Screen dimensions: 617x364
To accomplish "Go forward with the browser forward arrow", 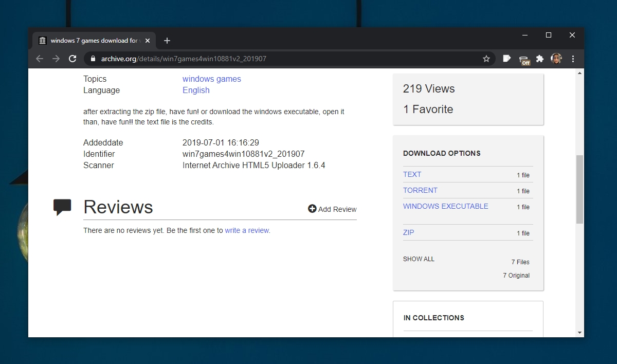I will pos(56,59).
